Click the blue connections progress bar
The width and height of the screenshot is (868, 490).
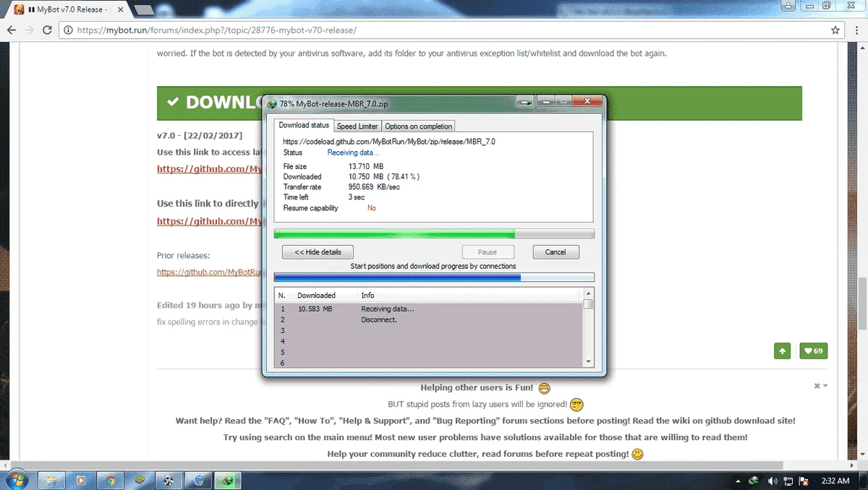(434, 278)
